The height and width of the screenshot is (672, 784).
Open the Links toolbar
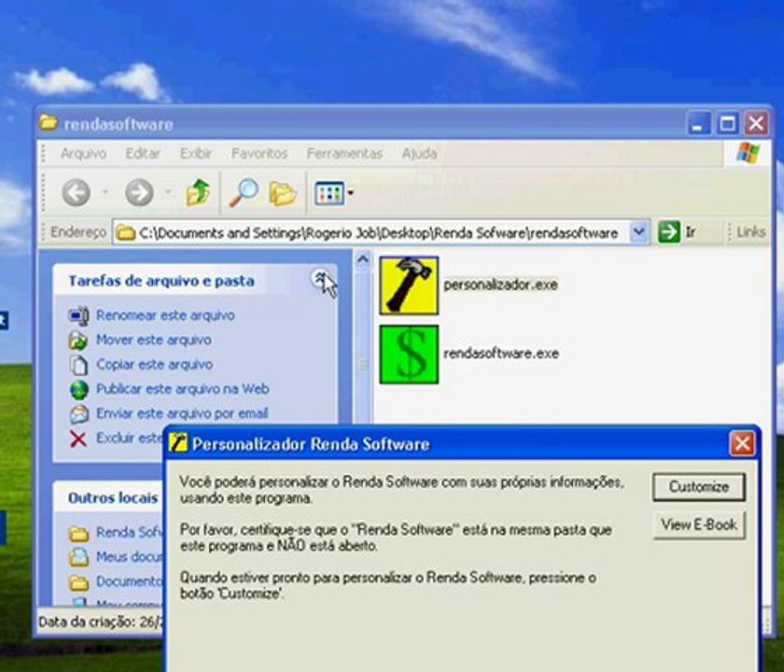click(751, 232)
